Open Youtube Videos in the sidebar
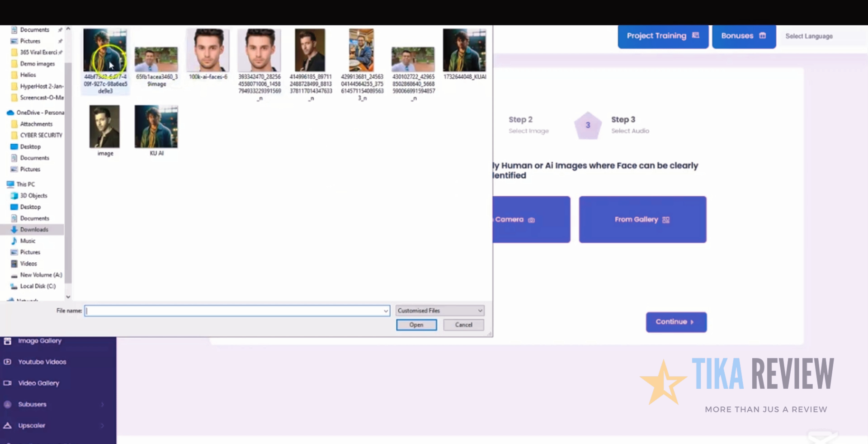Screen dimensions: 868x444 (42, 362)
